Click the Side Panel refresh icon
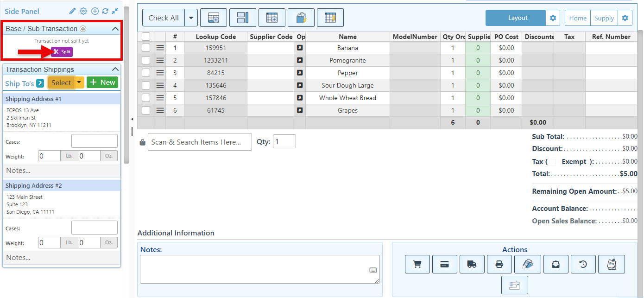This screenshot has width=644, height=298. click(x=105, y=11)
